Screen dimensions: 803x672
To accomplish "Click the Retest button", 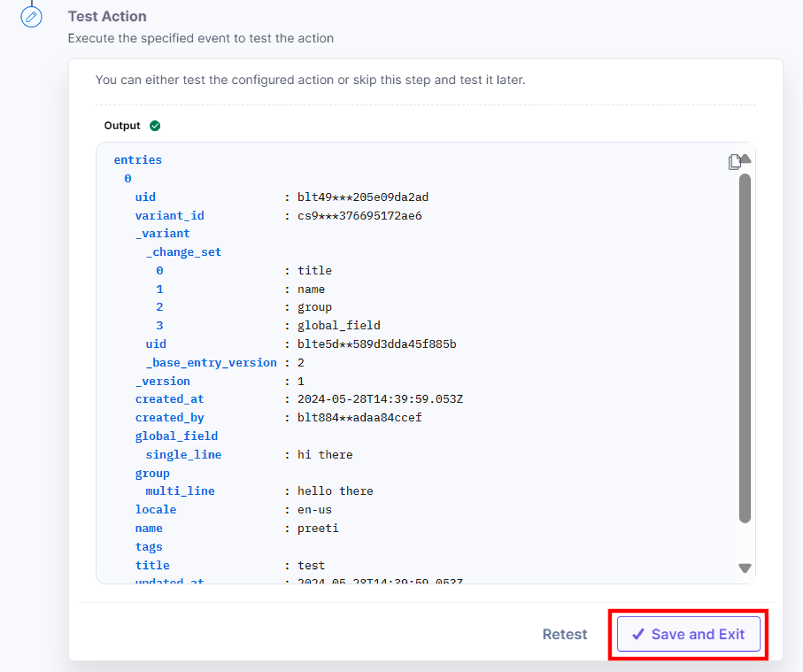I will click(x=565, y=634).
